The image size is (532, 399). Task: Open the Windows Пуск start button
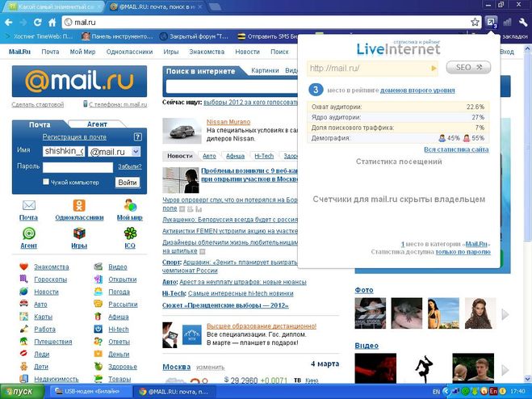(x=22, y=392)
